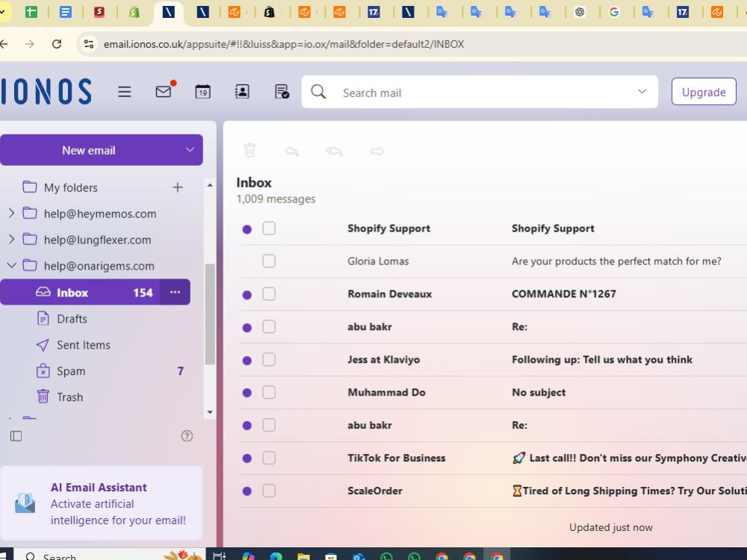View site information icon in address bar
The height and width of the screenshot is (560, 747).
click(89, 44)
